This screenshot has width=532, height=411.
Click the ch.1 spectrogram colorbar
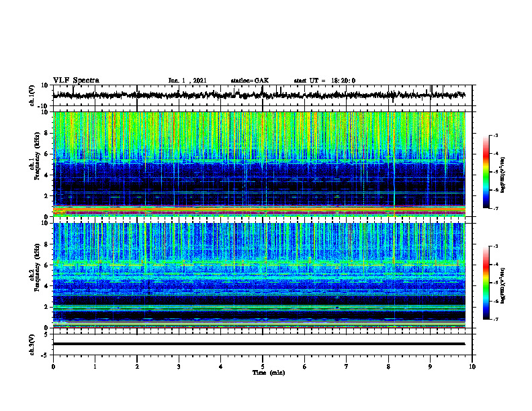pyautogui.click(x=486, y=172)
